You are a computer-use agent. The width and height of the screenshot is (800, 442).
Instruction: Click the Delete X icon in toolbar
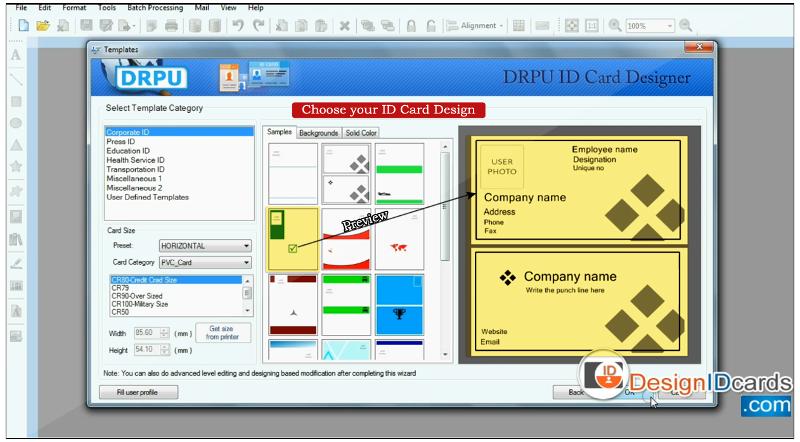[344, 26]
